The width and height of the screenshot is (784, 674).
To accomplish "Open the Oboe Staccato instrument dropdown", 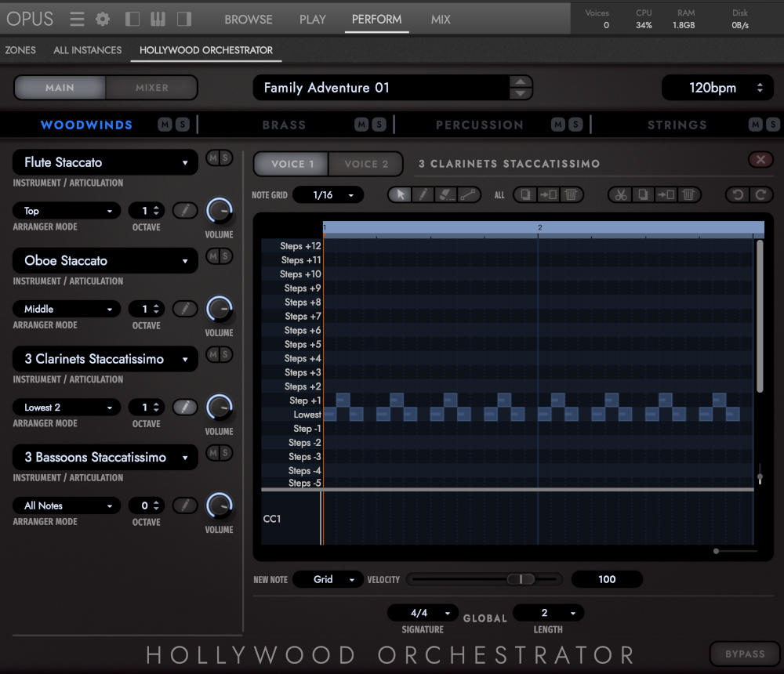I will click(104, 260).
